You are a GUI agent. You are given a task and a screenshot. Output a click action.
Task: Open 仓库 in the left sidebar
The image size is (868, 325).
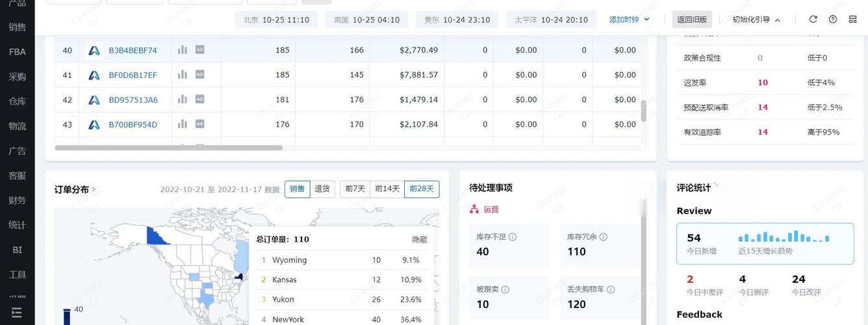(x=18, y=101)
